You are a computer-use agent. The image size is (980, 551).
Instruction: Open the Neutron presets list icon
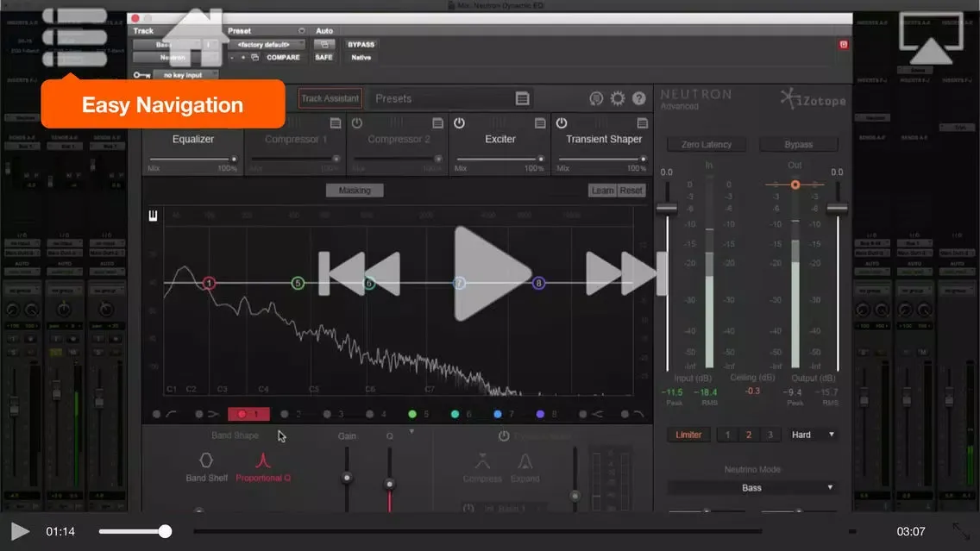(523, 98)
